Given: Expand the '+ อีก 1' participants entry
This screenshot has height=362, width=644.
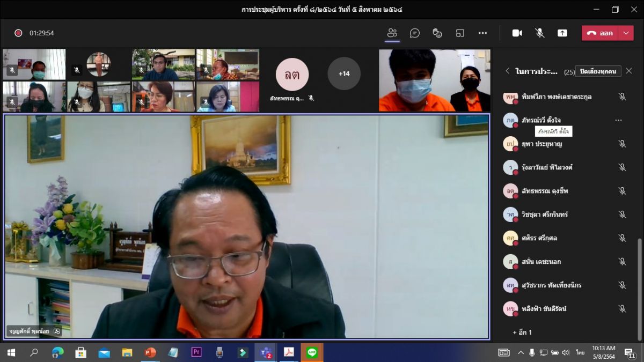Looking at the screenshot, I should 522,333.
